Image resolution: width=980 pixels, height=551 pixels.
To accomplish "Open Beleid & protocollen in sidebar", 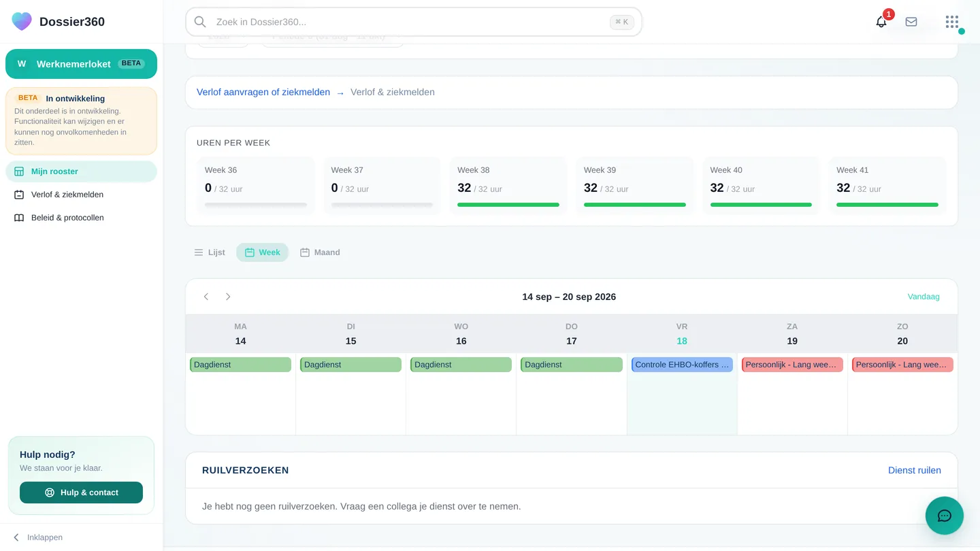I will (x=81, y=218).
